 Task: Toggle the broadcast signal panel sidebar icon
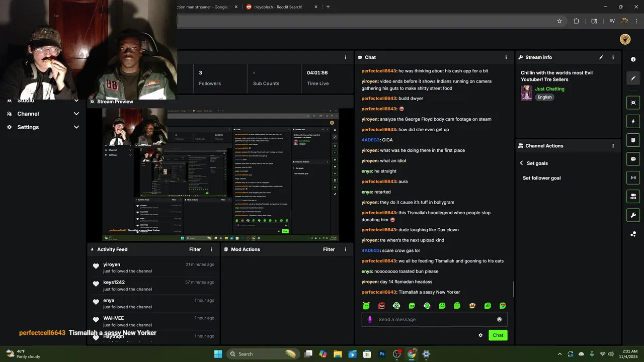(x=633, y=177)
